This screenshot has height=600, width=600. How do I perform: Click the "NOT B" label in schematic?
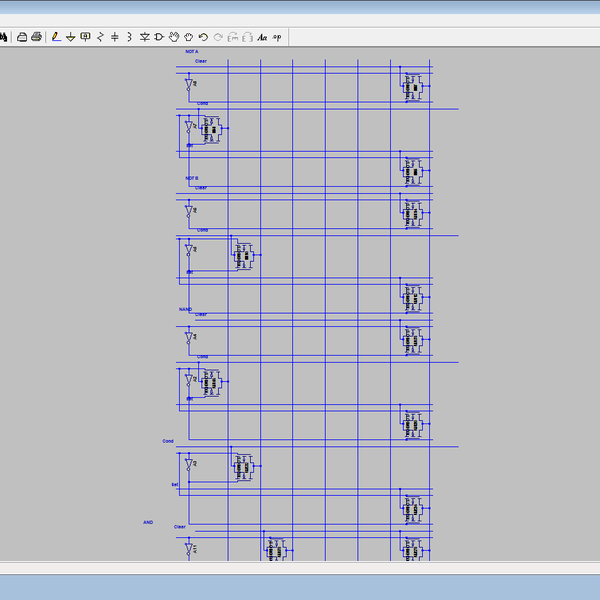click(x=192, y=178)
